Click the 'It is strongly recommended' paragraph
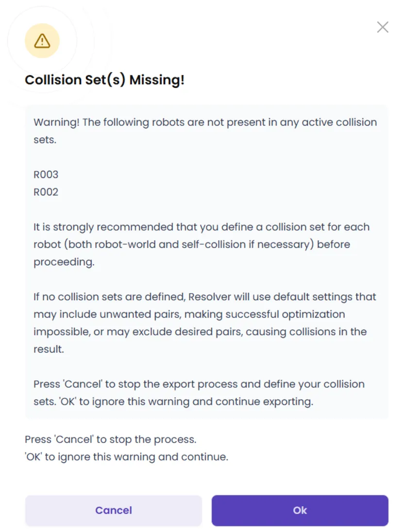The height and width of the screenshot is (532, 403). point(201,244)
